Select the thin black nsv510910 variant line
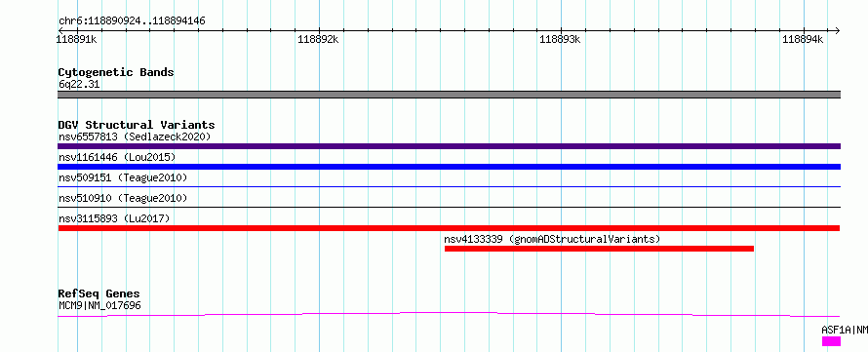This screenshot has width=868, height=352. point(449,208)
